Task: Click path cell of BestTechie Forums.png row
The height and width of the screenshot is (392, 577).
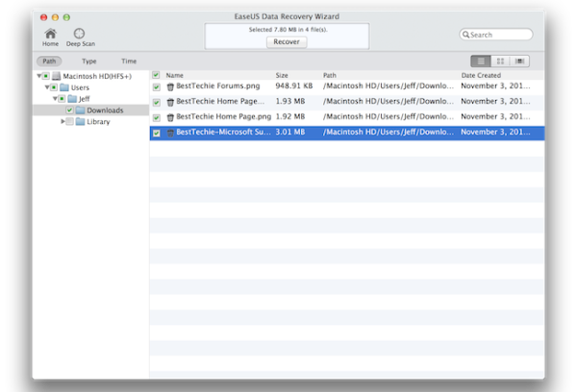Action: click(389, 86)
